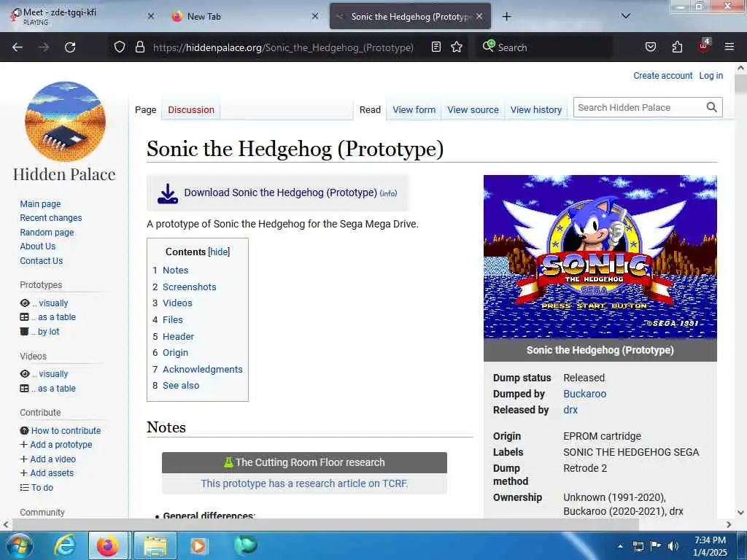This screenshot has height=560, width=747.
Task: Open the tracking protection shield icon
Action: coord(120,47)
